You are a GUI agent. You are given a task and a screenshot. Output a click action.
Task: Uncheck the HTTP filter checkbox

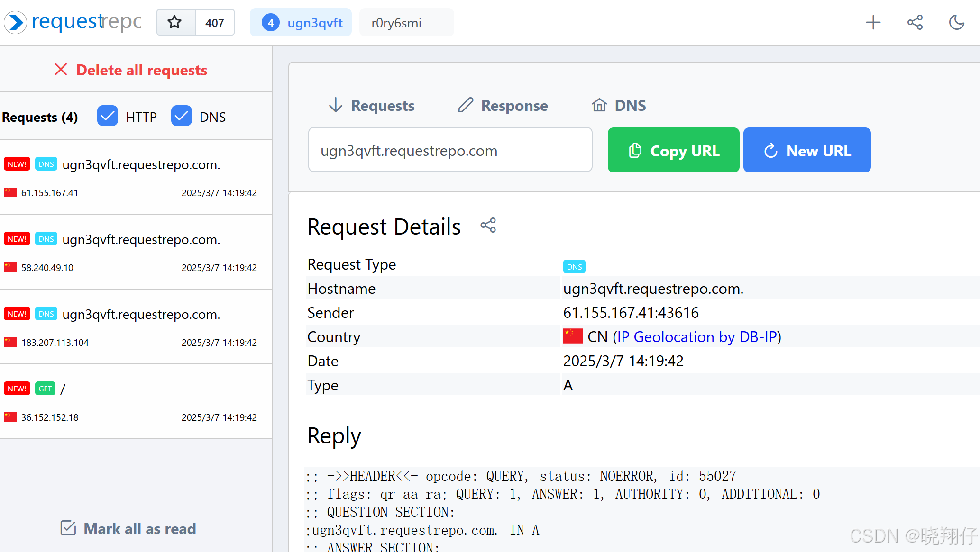point(108,116)
